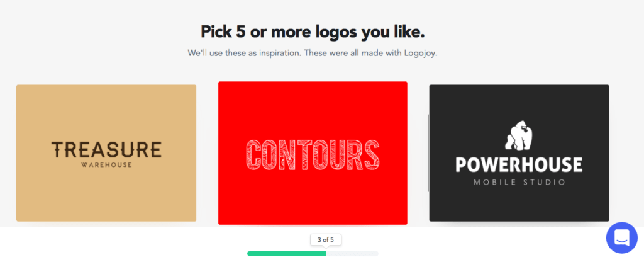Click the POWERHOUSE bold white text
The height and width of the screenshot is (262, 644).
519,164
